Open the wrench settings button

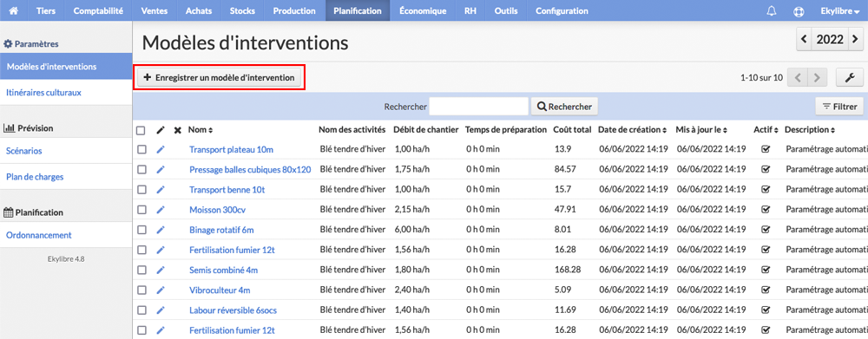coord(850,78)
